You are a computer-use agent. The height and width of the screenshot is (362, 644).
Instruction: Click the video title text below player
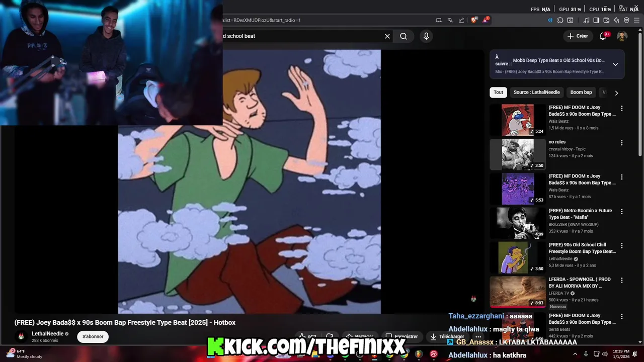coord(125,322)
